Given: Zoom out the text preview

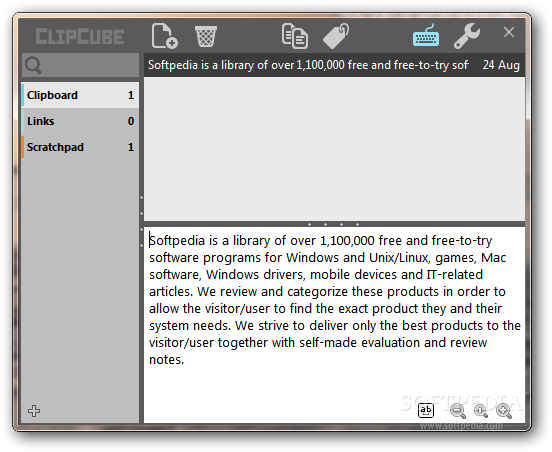Looking at the screenshot, I should pos(458,411).
